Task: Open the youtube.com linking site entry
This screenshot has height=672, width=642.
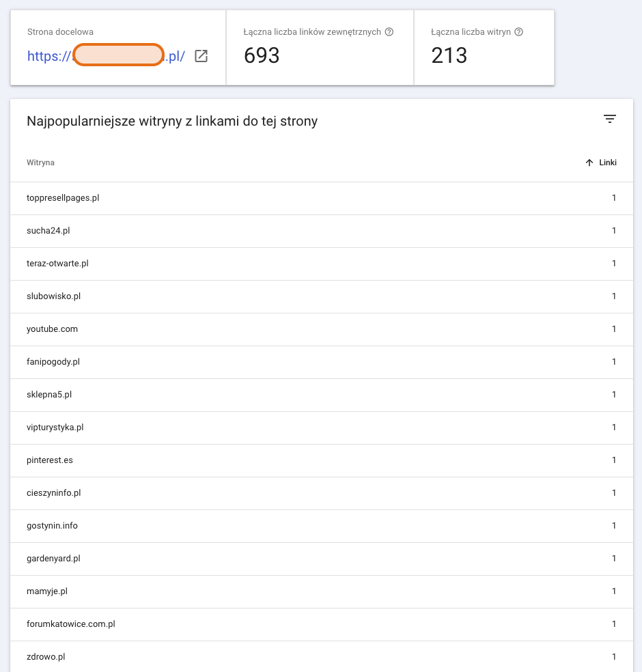Action: 52,329
